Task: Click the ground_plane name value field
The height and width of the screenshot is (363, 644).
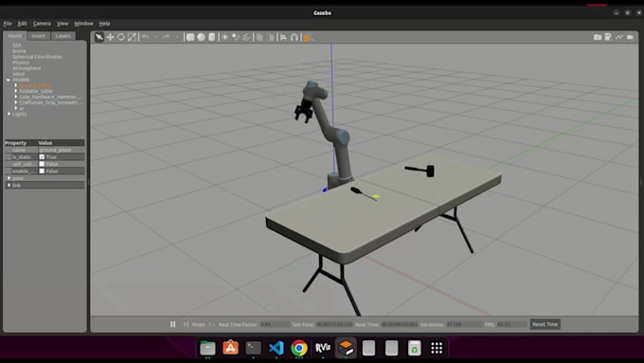Action: [62, 150]
